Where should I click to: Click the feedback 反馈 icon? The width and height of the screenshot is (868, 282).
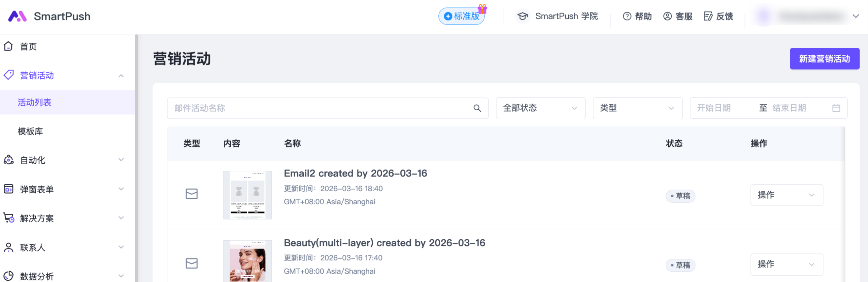[708, 16]
